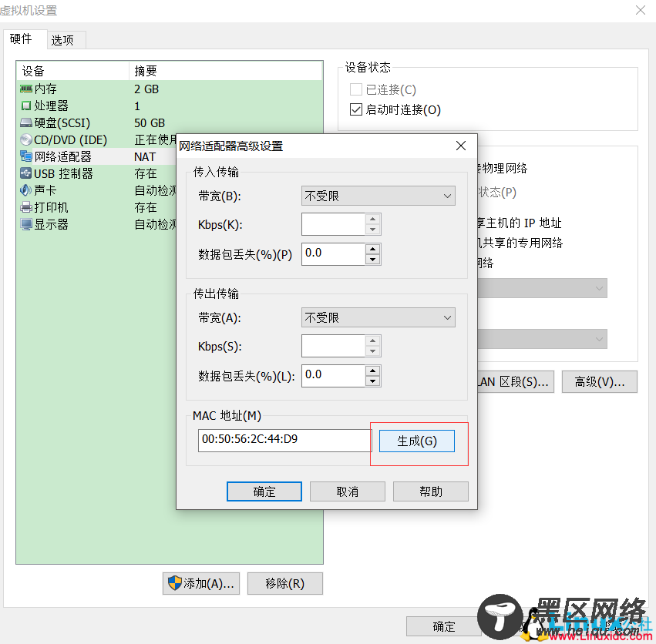Click the printer (打印机) icon

tap(26, 207)
